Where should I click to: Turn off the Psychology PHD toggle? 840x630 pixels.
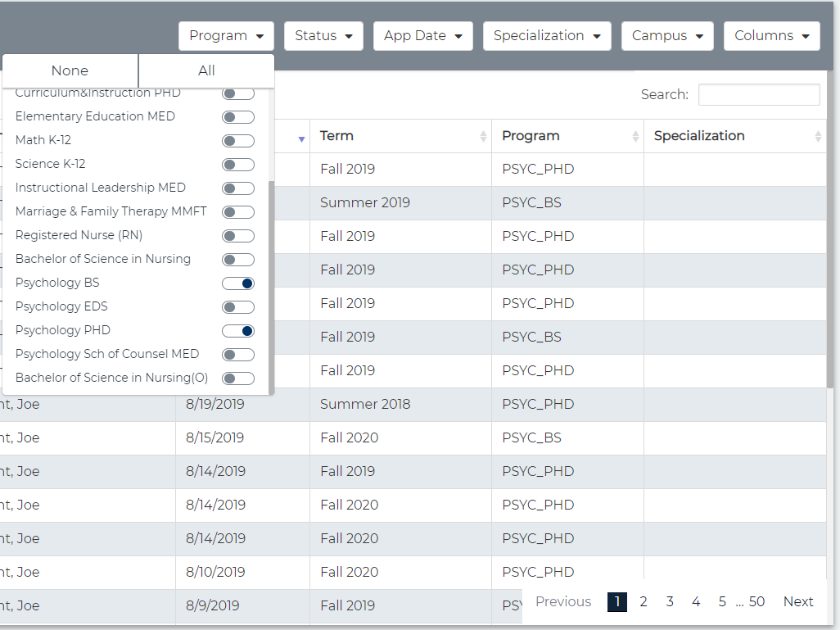click(238, 331)
